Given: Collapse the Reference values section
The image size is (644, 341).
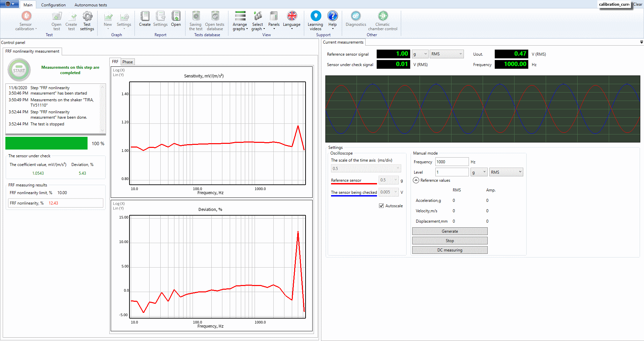Looking at the screenshot, I should tap(416, 180).
